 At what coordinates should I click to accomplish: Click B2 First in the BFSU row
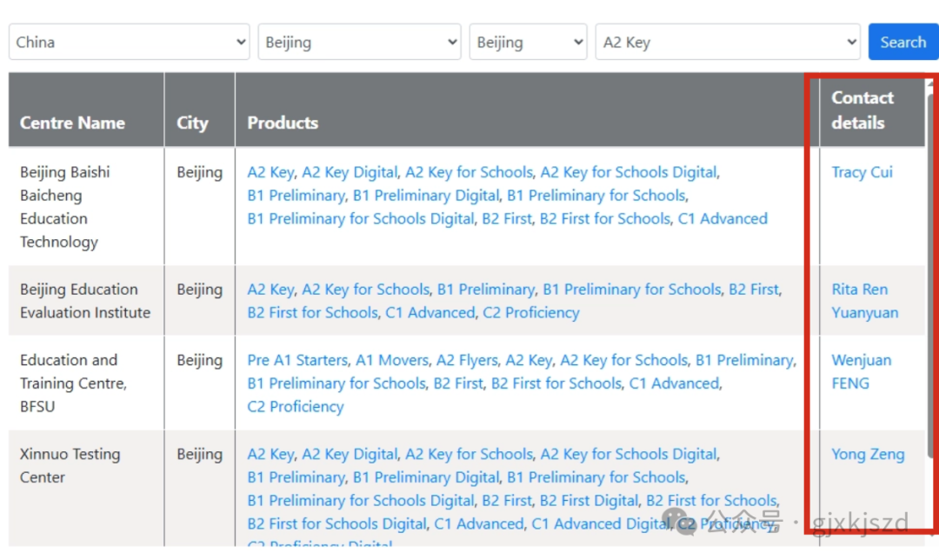(458, 384)
